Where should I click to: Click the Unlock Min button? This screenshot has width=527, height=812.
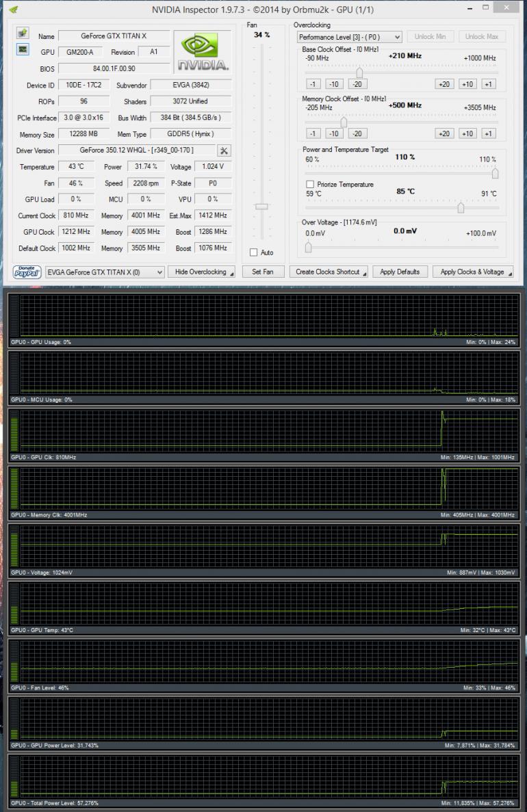(x=430, y=37)
